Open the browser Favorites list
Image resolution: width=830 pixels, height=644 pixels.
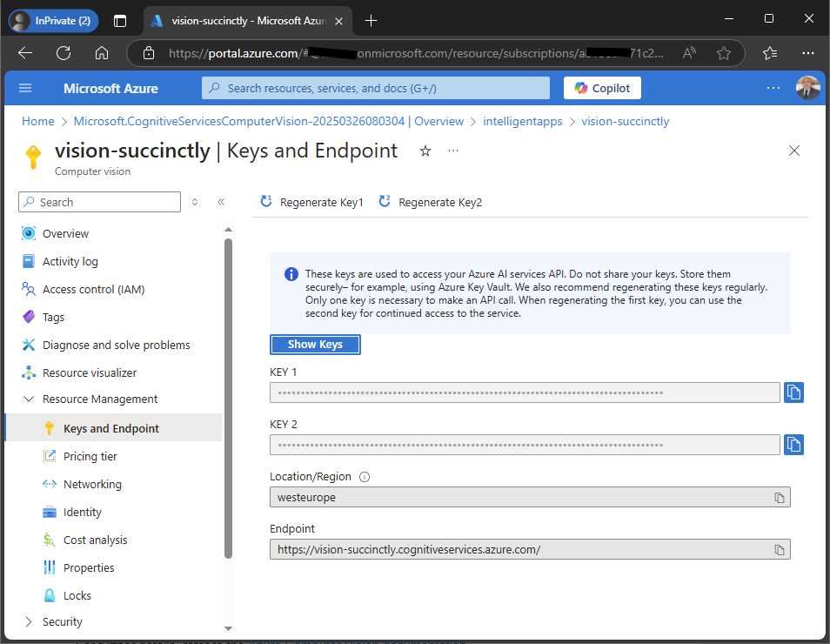(x=770, y=53)
